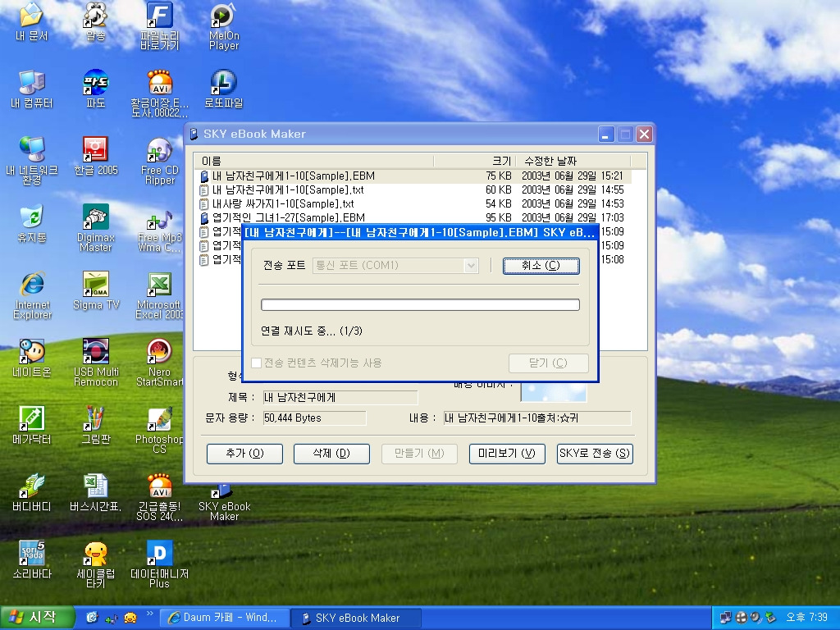
Task: Click Internet Explorer quick launch icon
Action: point(92,618)
